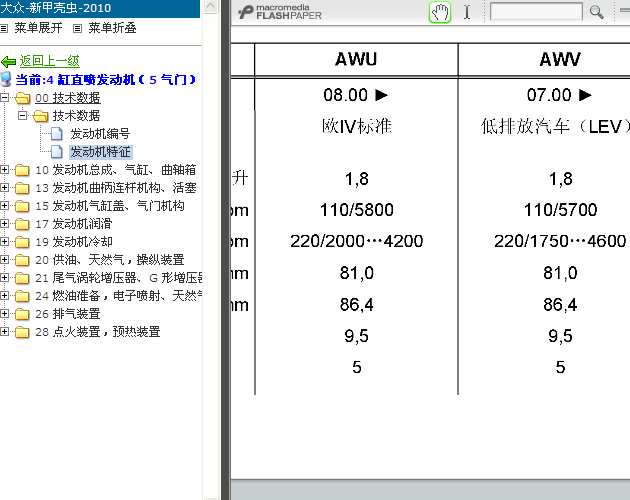The width and height of the screenshot is (630, 500).
Task: Open the 发动机特征 document
Action: click(x=100, y=152)
